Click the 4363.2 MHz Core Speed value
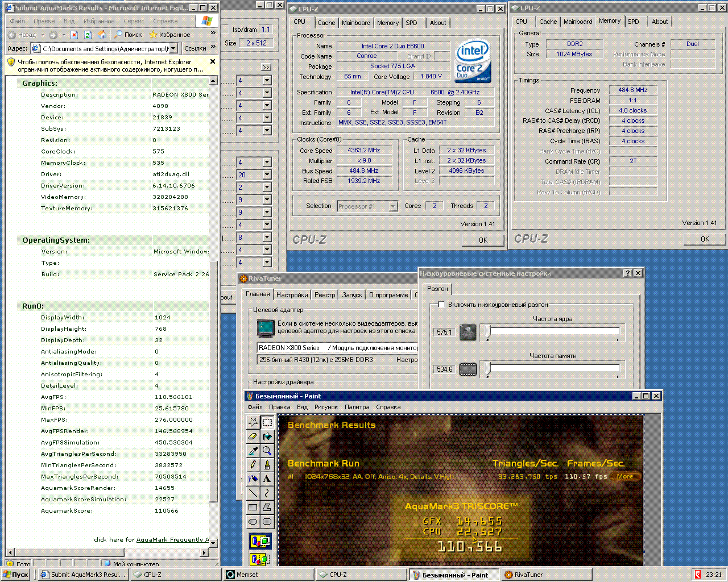The image size is (728, 582). click(364, 151)
